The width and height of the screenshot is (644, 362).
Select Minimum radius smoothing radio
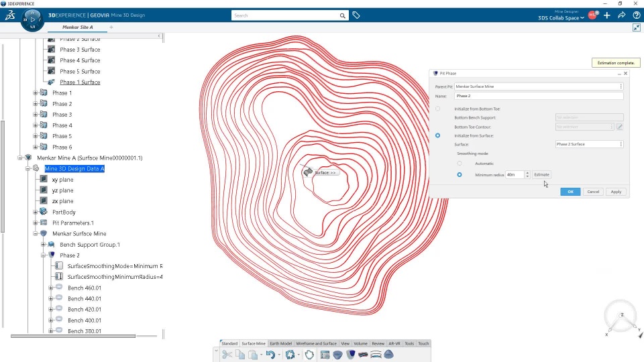coord(460,175)
